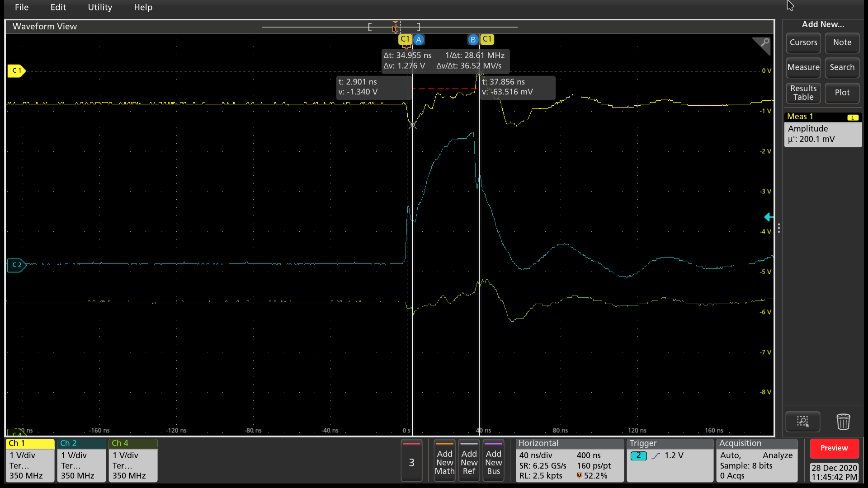This screenshot has height=488, width=868.
Task: Click the trash can delete icon
Action: click(843, 422)
